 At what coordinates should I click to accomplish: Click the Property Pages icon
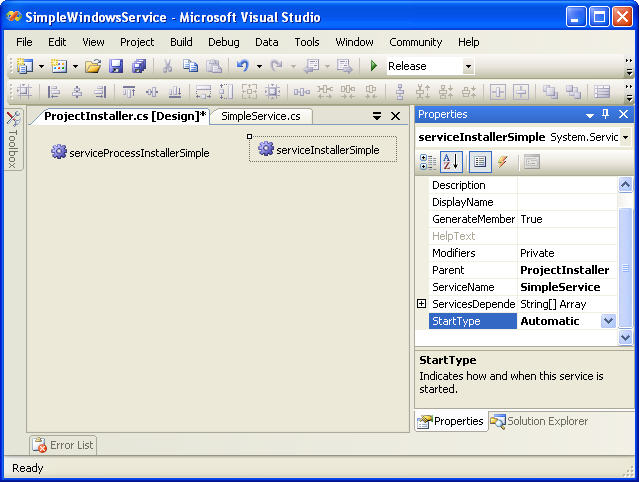coord(531,162)
